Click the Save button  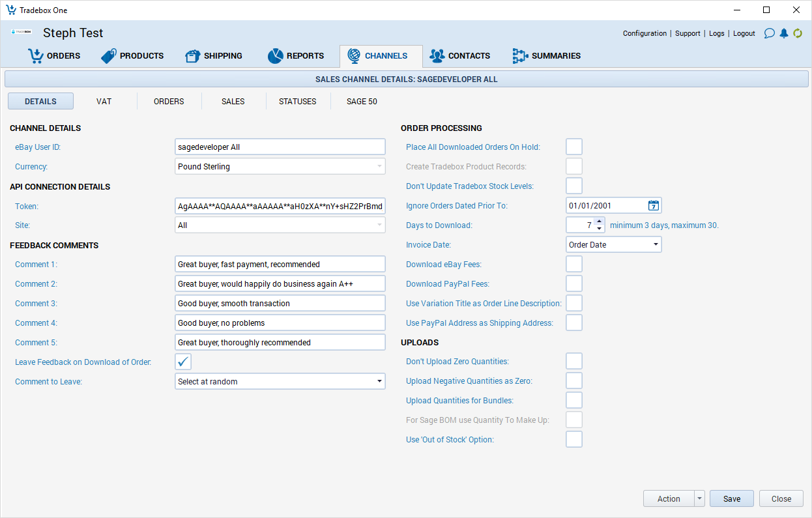[x=732, y=498]
